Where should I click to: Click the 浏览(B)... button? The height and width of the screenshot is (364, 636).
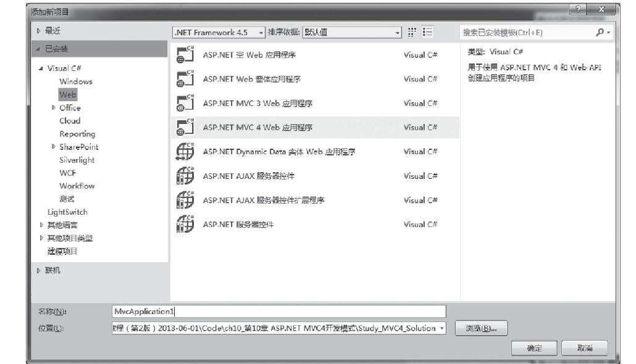pyautogui.click(x=481, y=328)
